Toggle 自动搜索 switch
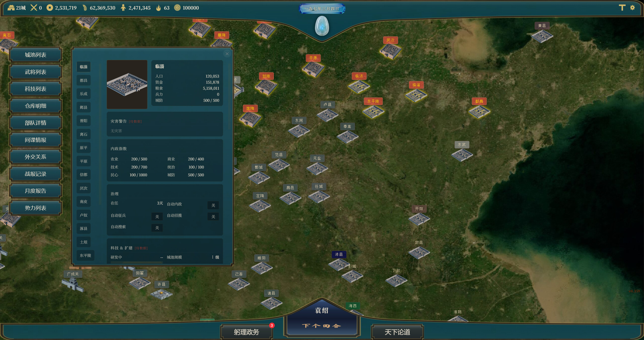 (x=157, y=228)
